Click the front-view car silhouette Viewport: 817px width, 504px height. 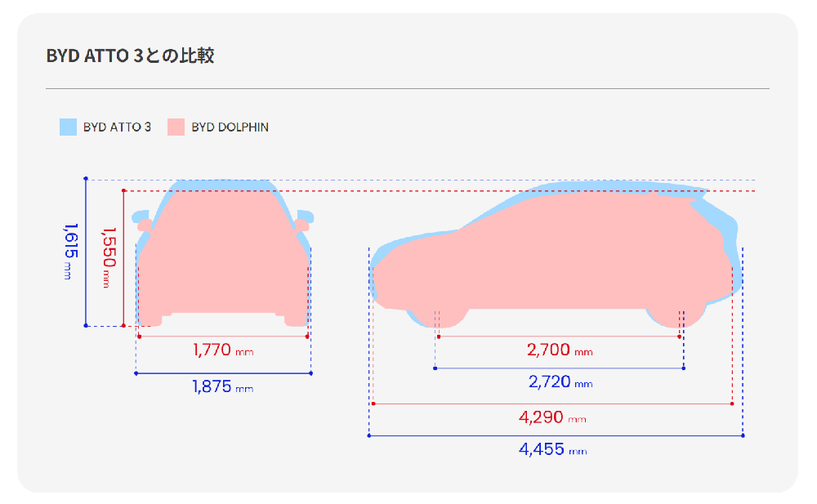pos(223,253)
